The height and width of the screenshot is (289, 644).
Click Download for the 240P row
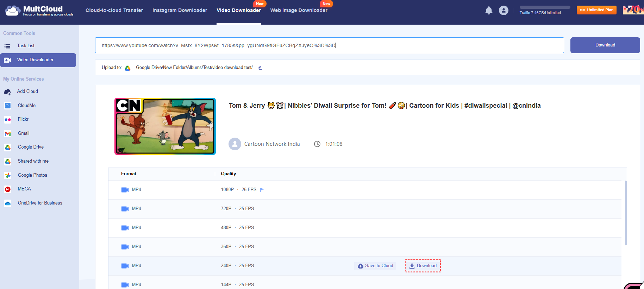423,266
